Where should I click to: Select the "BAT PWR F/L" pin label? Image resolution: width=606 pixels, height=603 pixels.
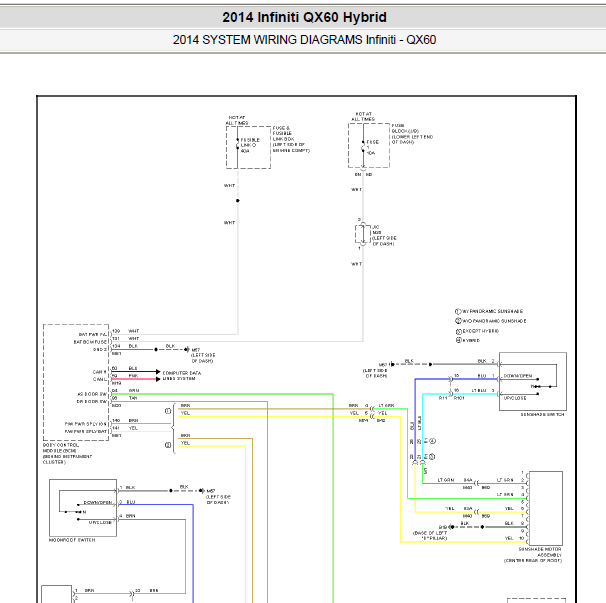[x=92, y=334]
